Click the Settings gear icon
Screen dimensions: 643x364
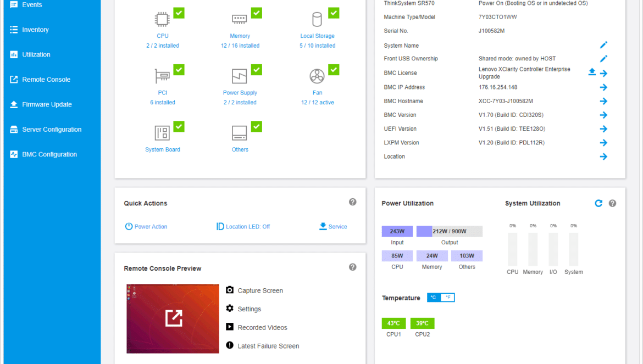coord(230,309)
